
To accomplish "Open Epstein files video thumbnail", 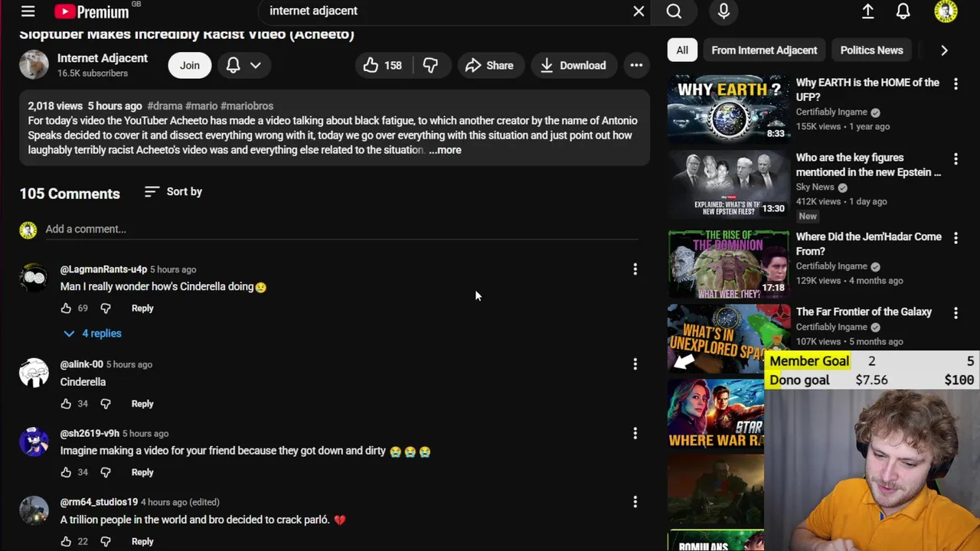I will click(x=728, y=184).
